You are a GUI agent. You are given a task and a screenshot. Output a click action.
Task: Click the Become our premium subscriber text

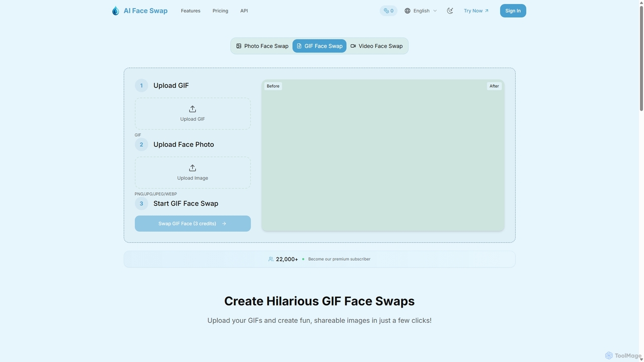[339, 259]
